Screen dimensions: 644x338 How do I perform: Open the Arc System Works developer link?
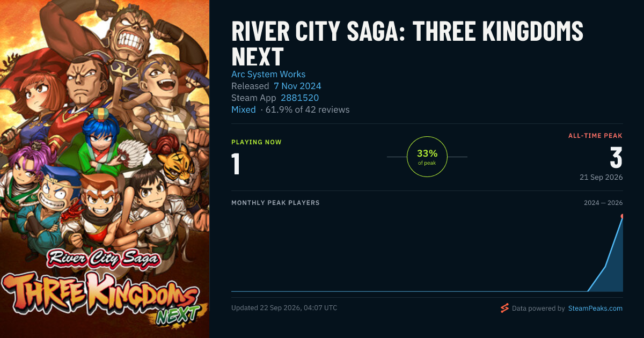(x=268, y=74)
